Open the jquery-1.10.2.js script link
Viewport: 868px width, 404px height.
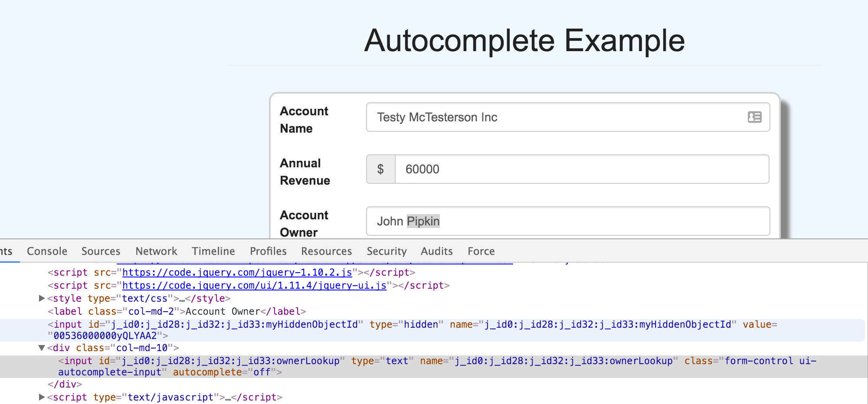click(237, 273)
